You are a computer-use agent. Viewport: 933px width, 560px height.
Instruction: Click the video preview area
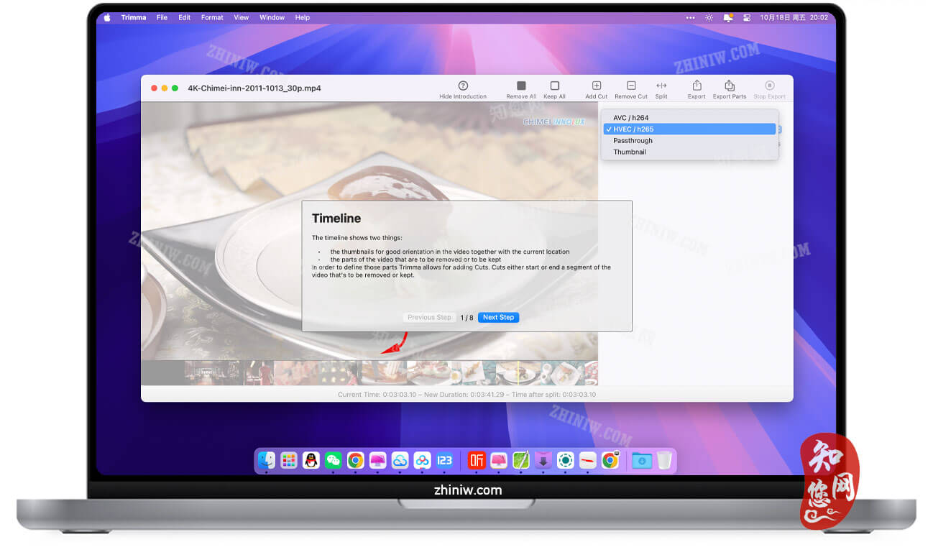(x=369, y=230)
